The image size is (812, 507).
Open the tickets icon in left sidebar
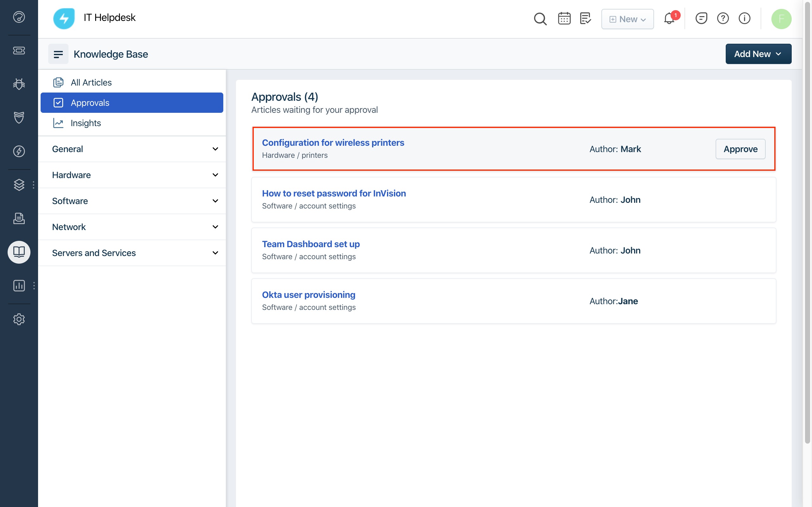click(19, 51)
